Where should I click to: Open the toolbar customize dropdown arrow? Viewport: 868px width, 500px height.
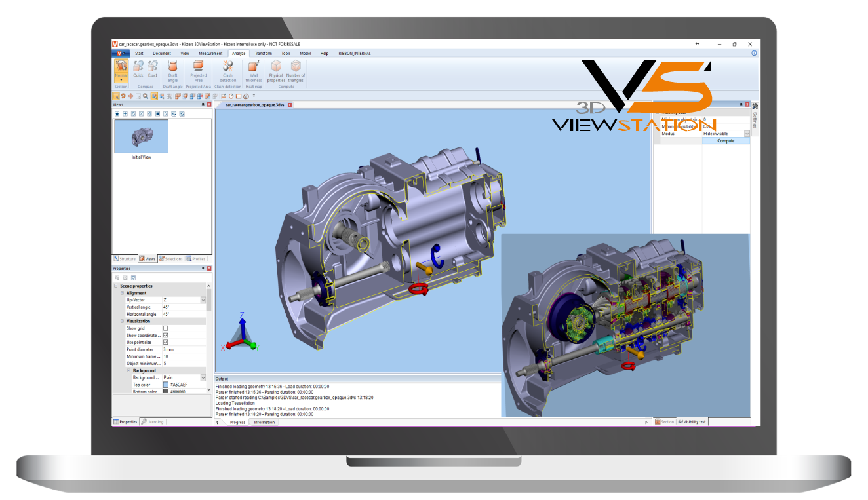click(254, 96)
